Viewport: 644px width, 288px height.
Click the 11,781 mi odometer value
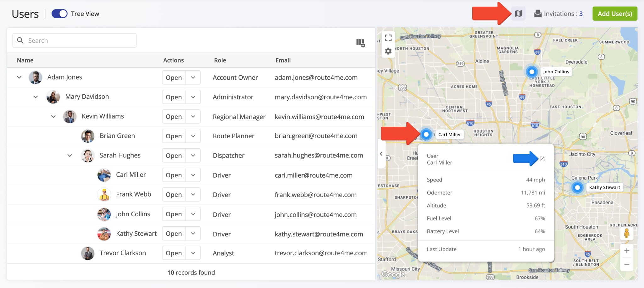point(533,193)
